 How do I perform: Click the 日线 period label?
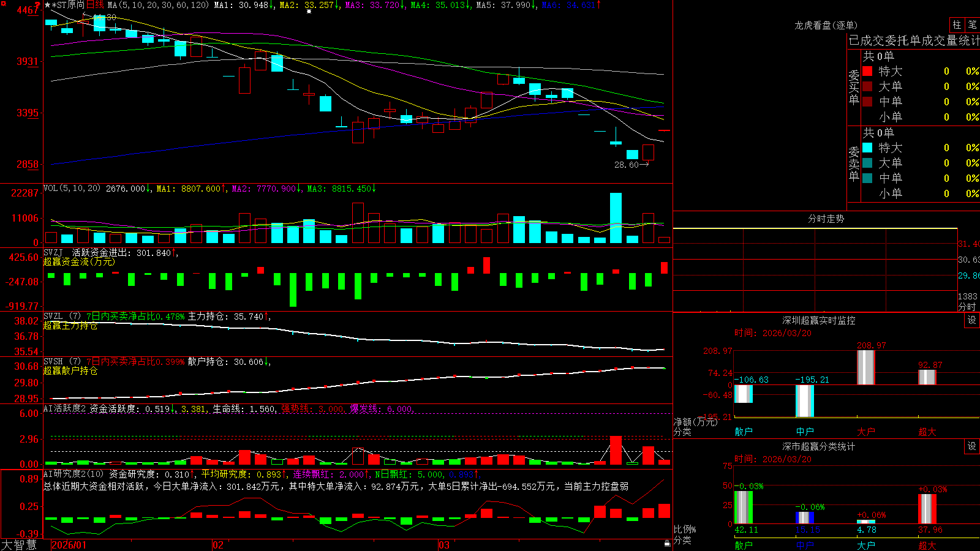click(x=95, y=5)
